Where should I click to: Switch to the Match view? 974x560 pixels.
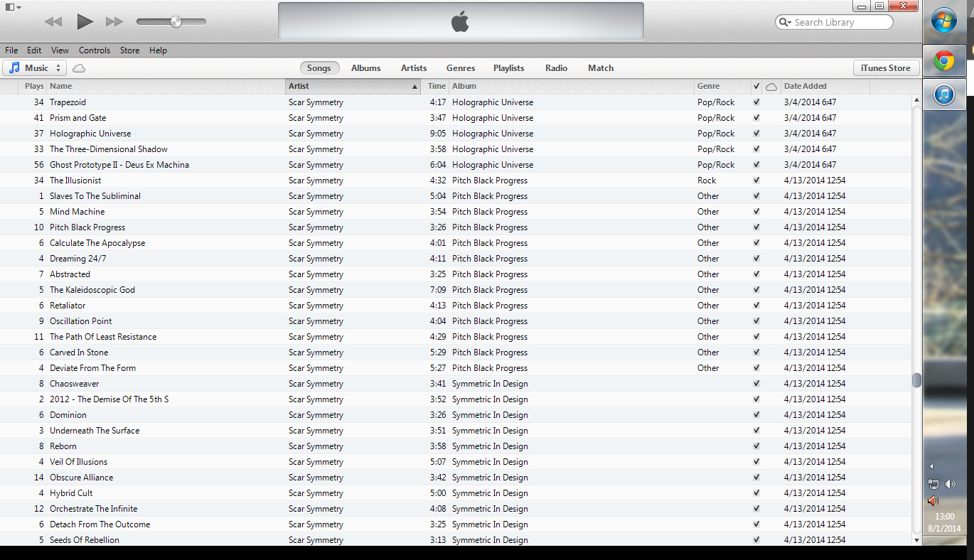(x=601, y=68)
